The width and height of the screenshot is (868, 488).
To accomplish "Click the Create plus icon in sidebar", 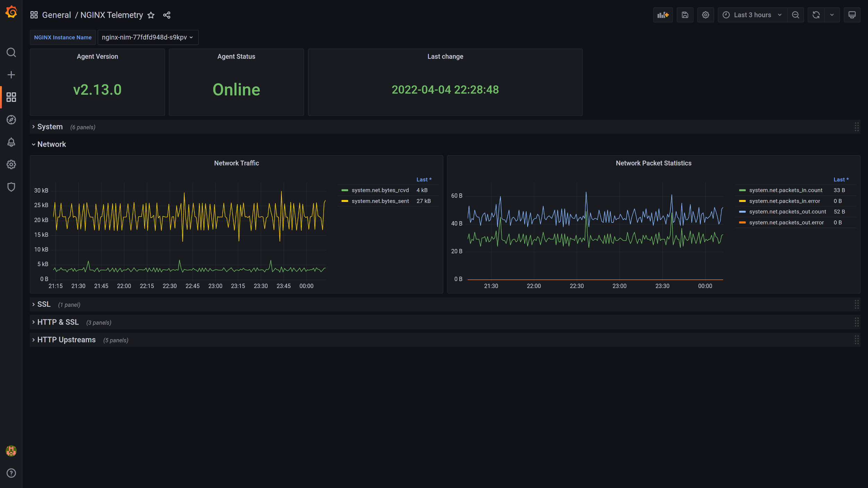I will coord(11,75).
